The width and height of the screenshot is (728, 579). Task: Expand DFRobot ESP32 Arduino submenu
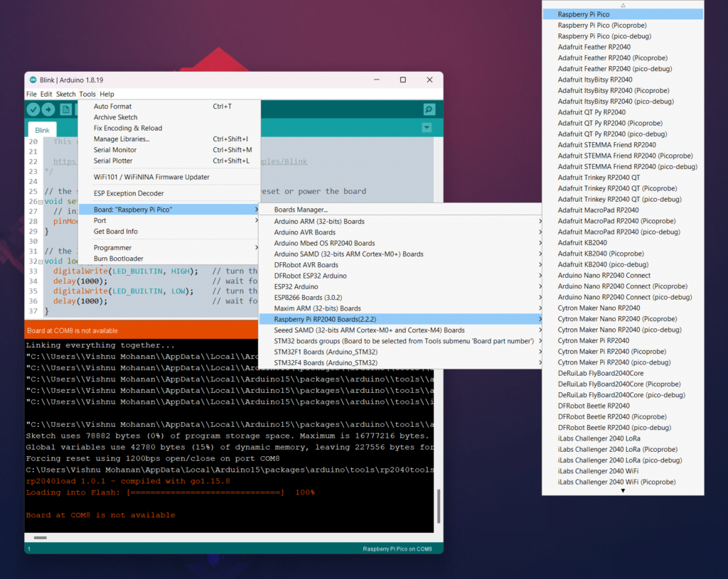tap(401, 276)
